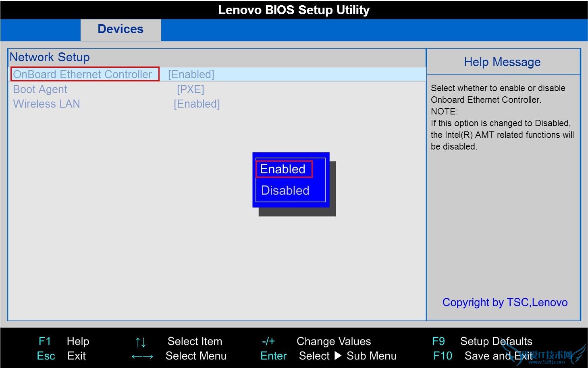Click F9 Setup Defaults hint

click(x=482, y=341)
